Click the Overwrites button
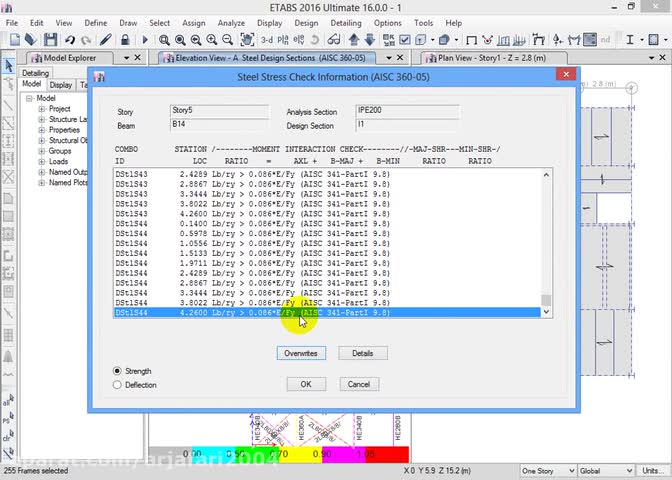672x480 pixels. pos(301,353)
